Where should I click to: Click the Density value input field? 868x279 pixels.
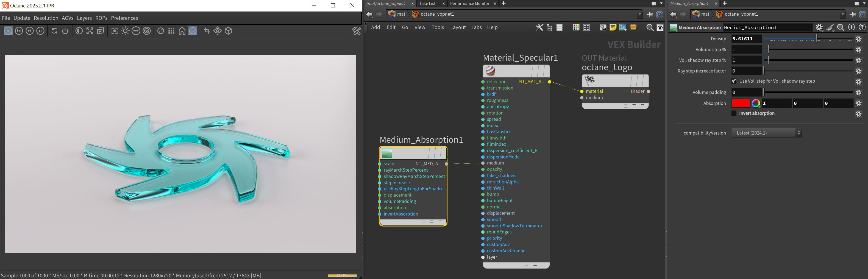tap(746, 39)
